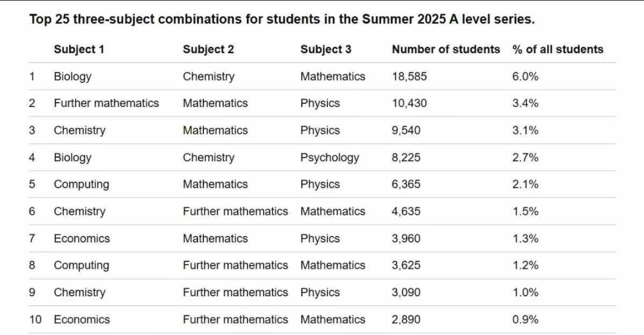Click the Subject 3 column header
Image resolution: width=644 pixels, height=335 pixels.
click(x=326, y=50)
